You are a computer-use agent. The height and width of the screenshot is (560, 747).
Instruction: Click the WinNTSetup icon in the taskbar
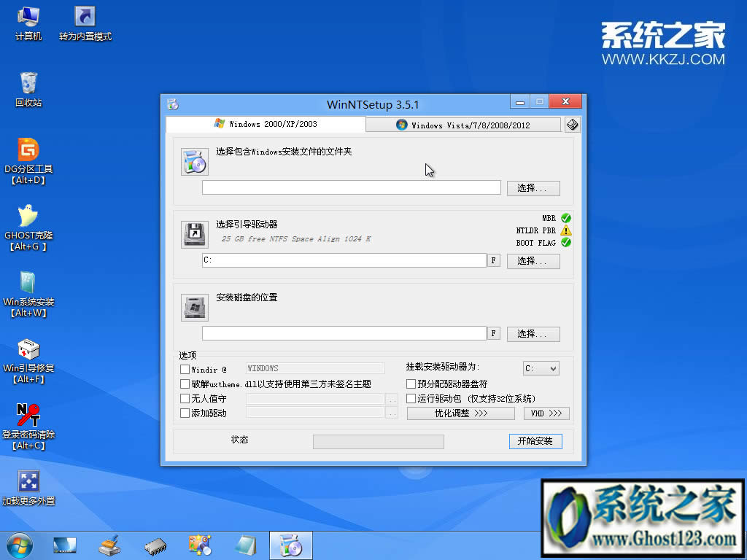(290, 545)
